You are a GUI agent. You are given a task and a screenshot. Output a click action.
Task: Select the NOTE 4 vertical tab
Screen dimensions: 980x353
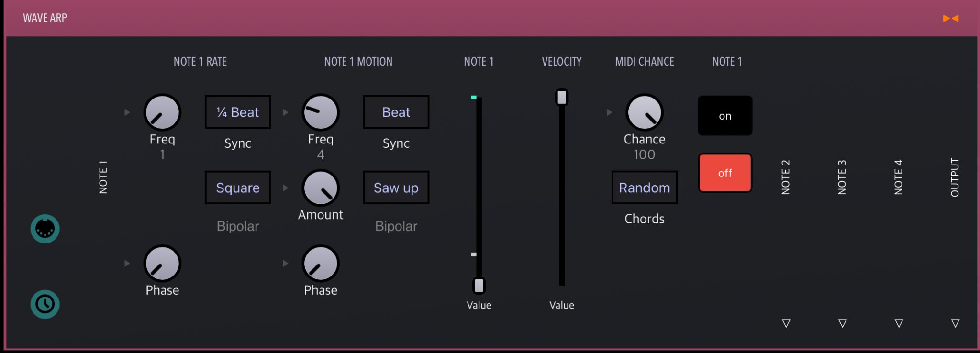pyautogui.click(x=899, y=177)
